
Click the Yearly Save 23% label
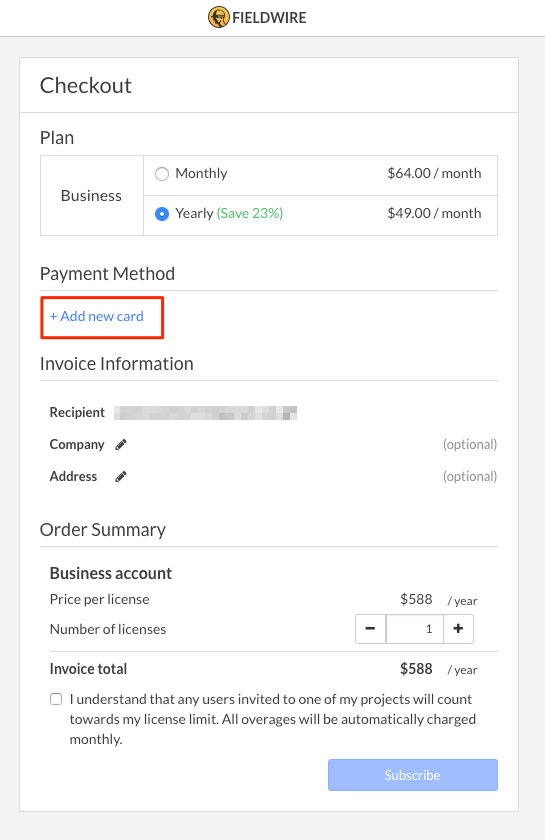click(229, 213)
